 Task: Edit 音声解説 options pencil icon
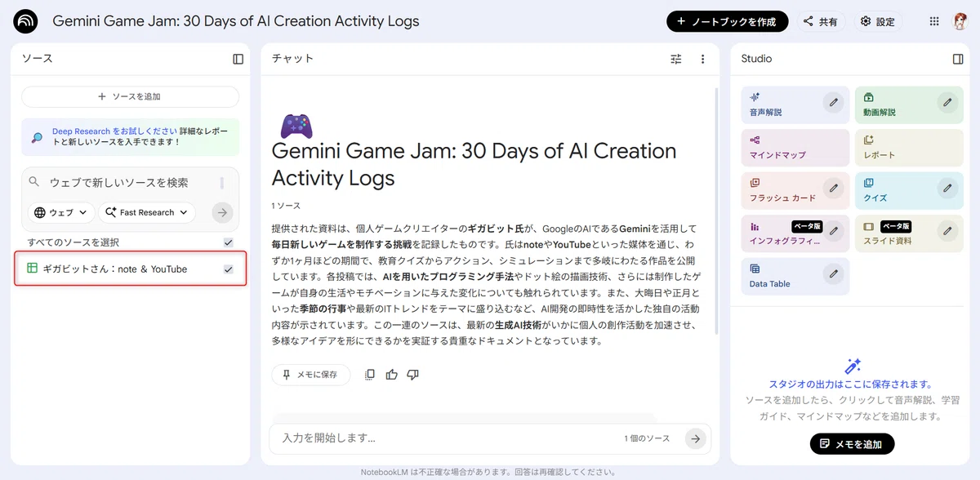[833, 102]
